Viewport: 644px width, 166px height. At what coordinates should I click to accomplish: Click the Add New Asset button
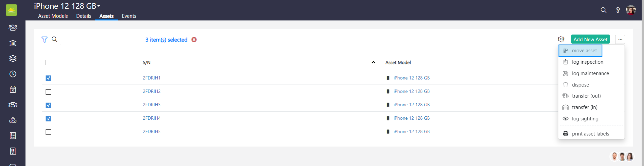tap(590, 39)
